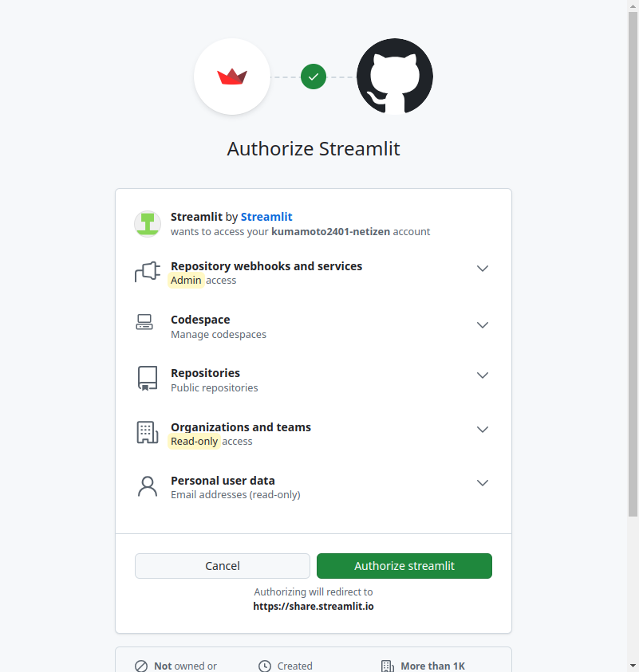639x672 pixels.
Task: Click the Personal user data person icon
Action: pyautogui.click(x=148, y=487)
